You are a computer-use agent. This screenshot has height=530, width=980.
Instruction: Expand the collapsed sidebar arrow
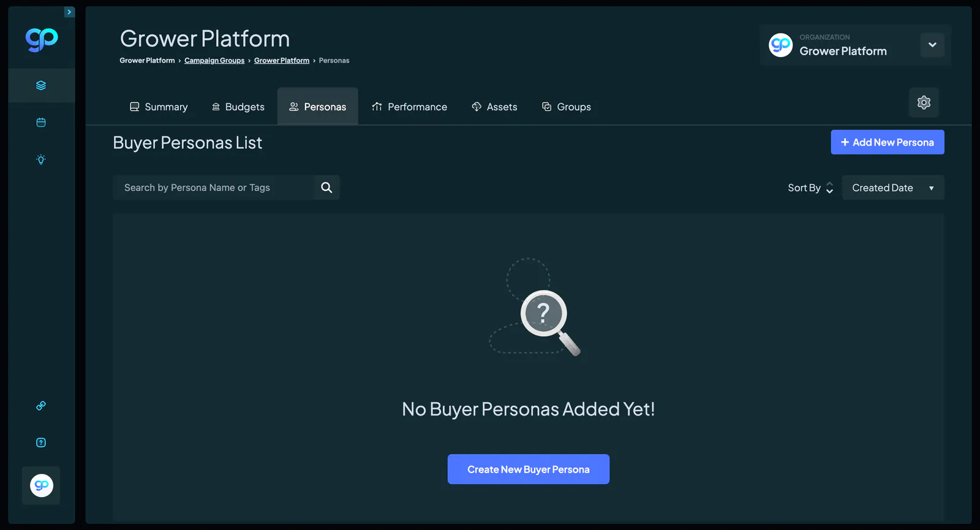69,12
